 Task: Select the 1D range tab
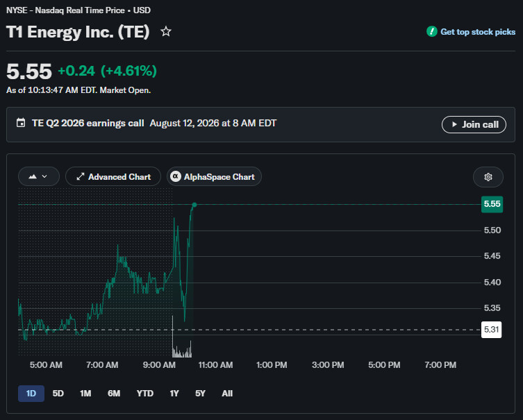[x=31, y=394]
